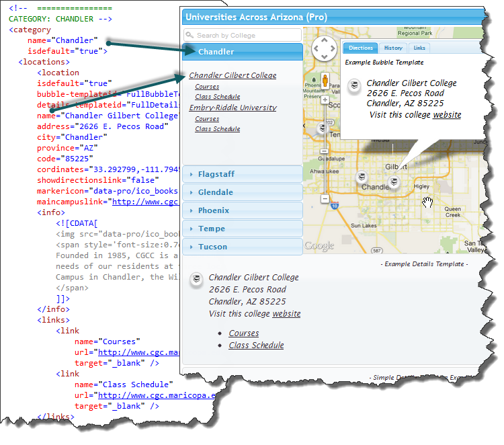This screenshot has width=504, height=445.
Task: Click the books icon in the details template
Action: [x=196, y=279]
